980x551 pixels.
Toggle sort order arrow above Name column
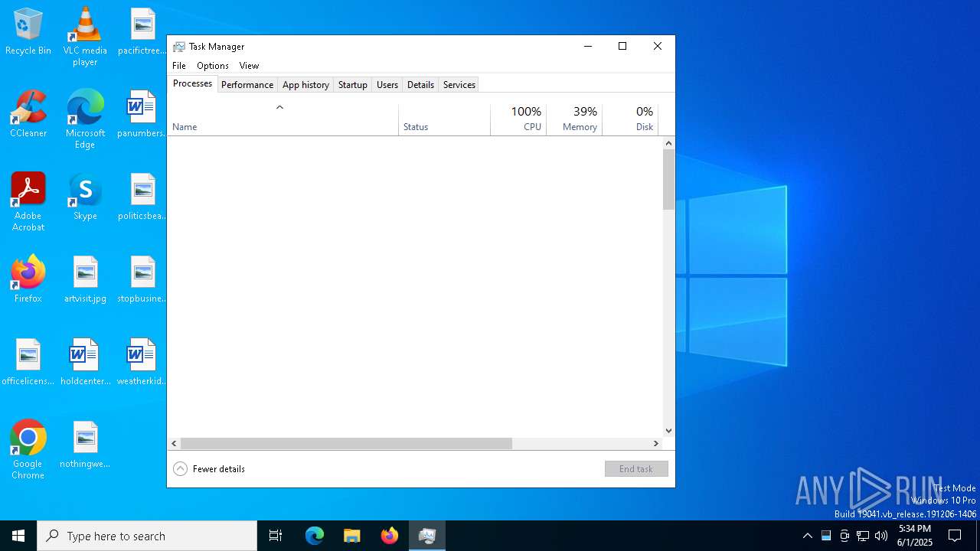(x=279, y=107)
